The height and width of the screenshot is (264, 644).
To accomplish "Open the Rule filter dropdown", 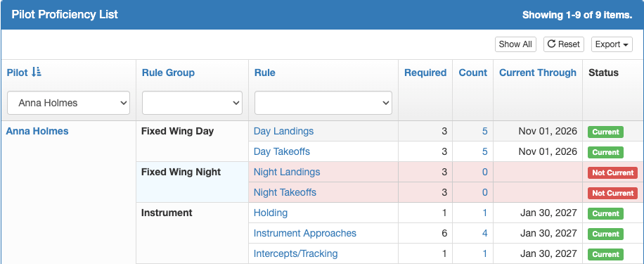I will 323,103.
